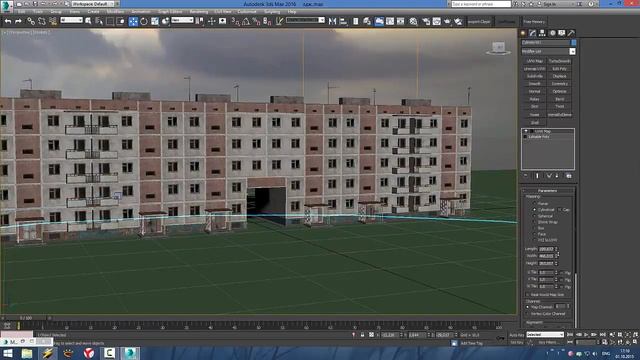The height and width of the screenshot is (360, 640).
Task: Open the Curve Editor toolbar icon
Action: coord(390,21)
